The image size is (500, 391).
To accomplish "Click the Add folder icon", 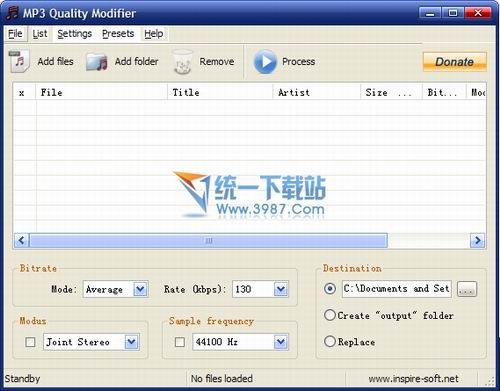I will pos(97,62).
